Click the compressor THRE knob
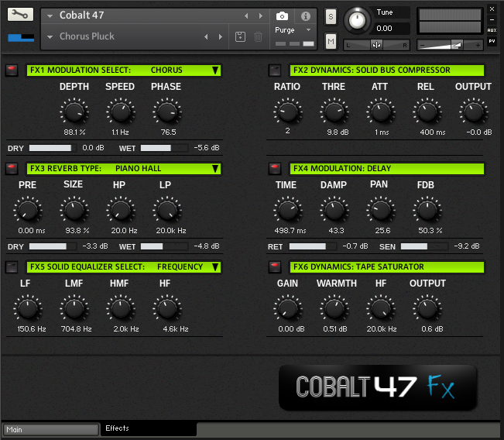Image resolution: width=504 pixels, height=440 pixels. 334,112
